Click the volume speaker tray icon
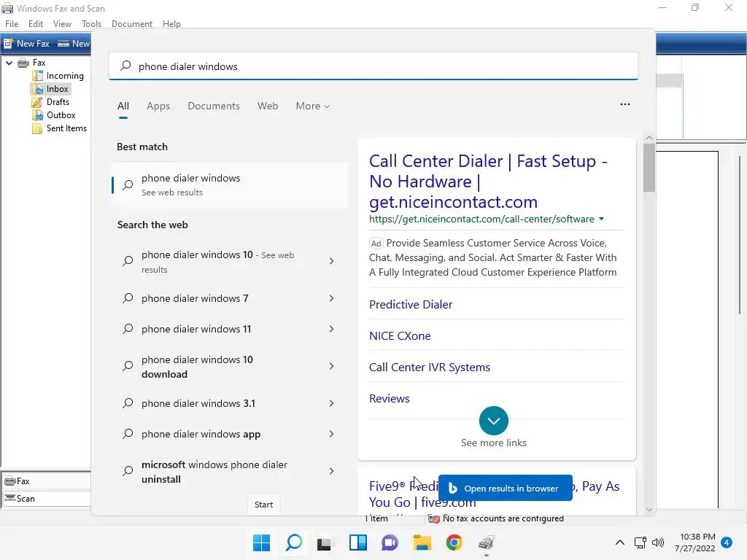The image size is (747, 560). tap(658, 542)
